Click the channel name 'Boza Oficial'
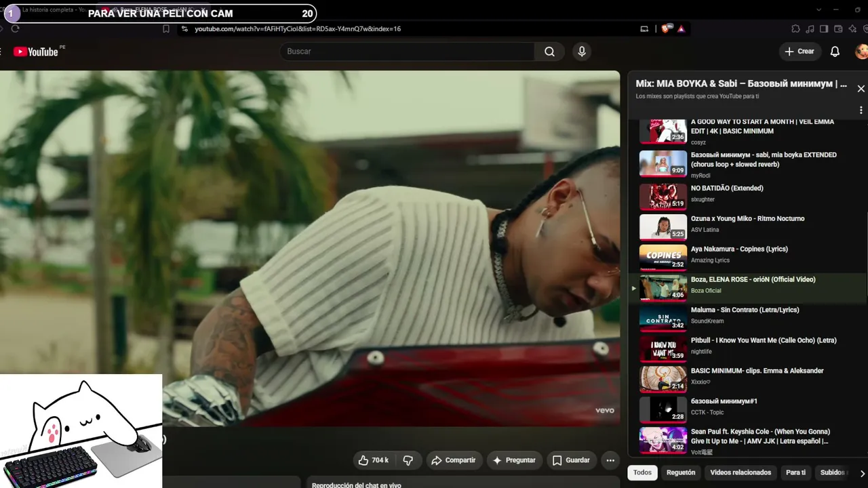The image size is (868, 488). click(706, 291)
